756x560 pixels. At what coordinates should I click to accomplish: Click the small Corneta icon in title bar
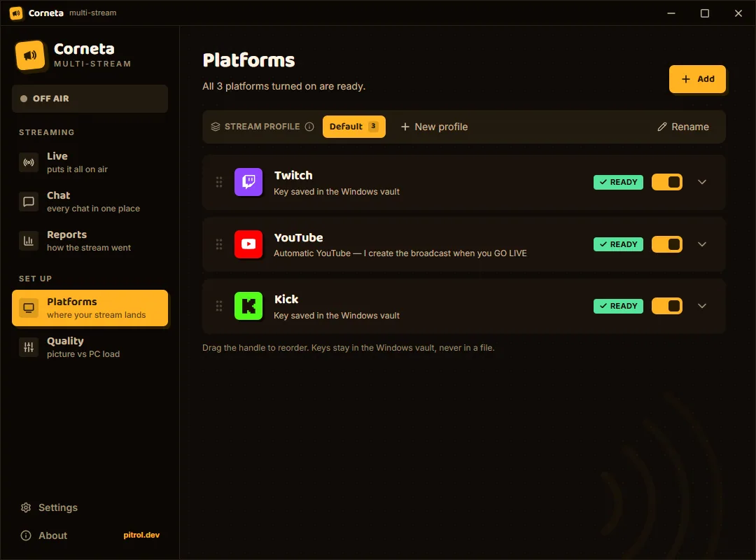coord(16,13)
